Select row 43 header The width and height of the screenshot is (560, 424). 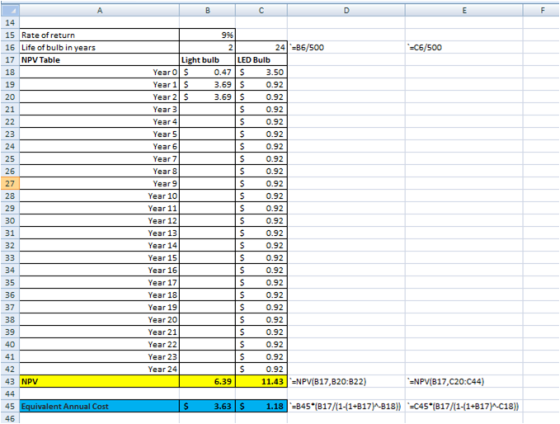coord(10,381)
